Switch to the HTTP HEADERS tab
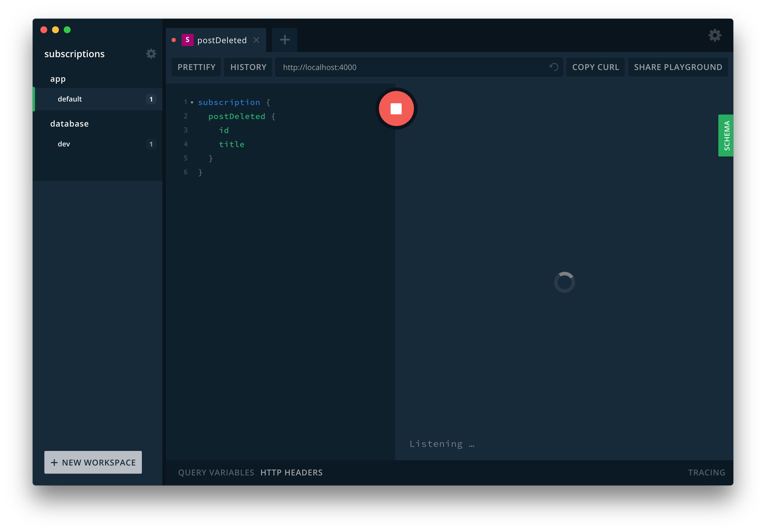Screen dimensions: 766x532 tap(291, 472)
